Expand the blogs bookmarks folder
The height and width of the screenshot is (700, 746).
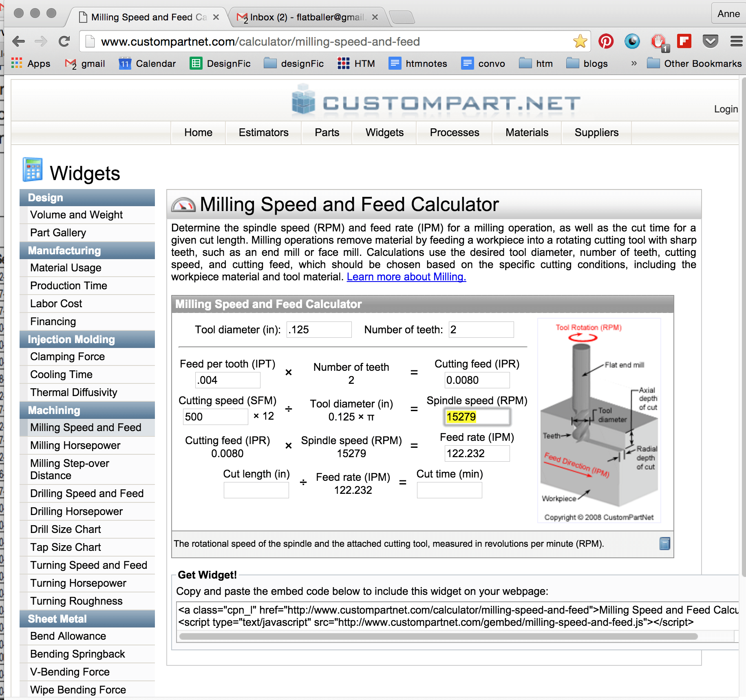(587, 64)
